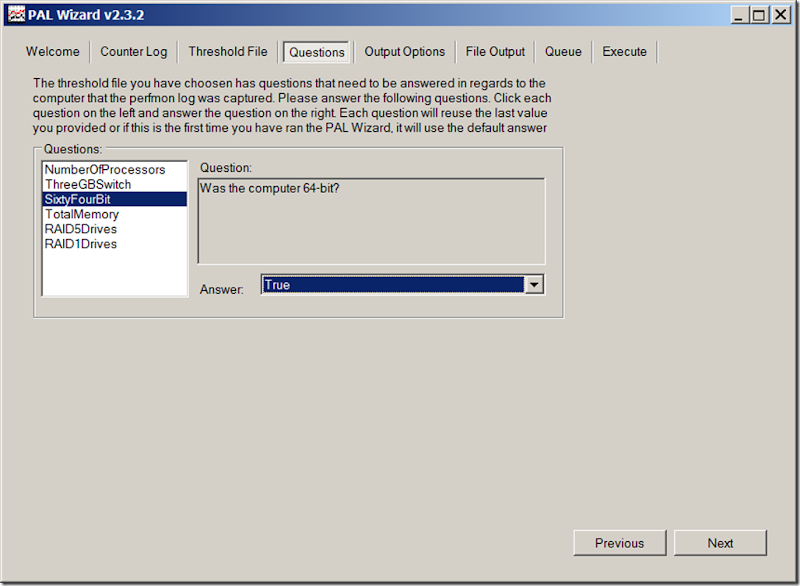Click the highlighted SixtyFourBit question
800x586 pixels.
pyautogui.click(x=115, y=199)
